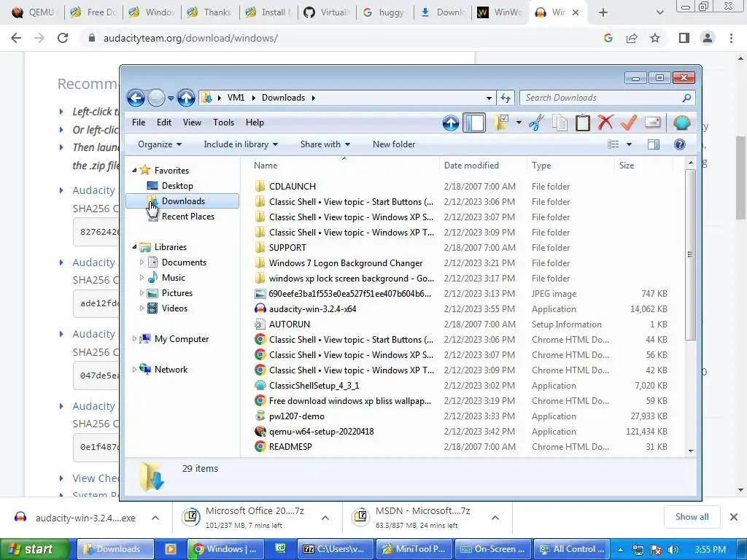This screenshot has width=747, height=560.
Task: Refresh the Downloads folder address bar
Action: coord(506,98)
